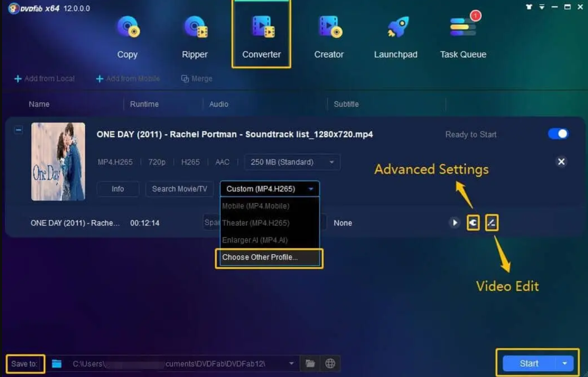Click the One Day movie poster thumbnail
This screenshot has width=588, height=377.
pyautogui.click(x=58, y=162)
